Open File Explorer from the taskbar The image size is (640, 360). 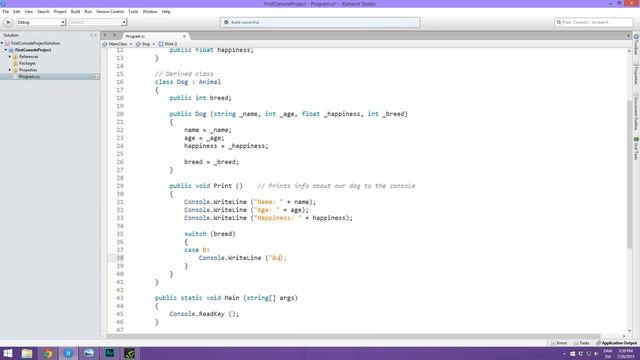[27, 353]
